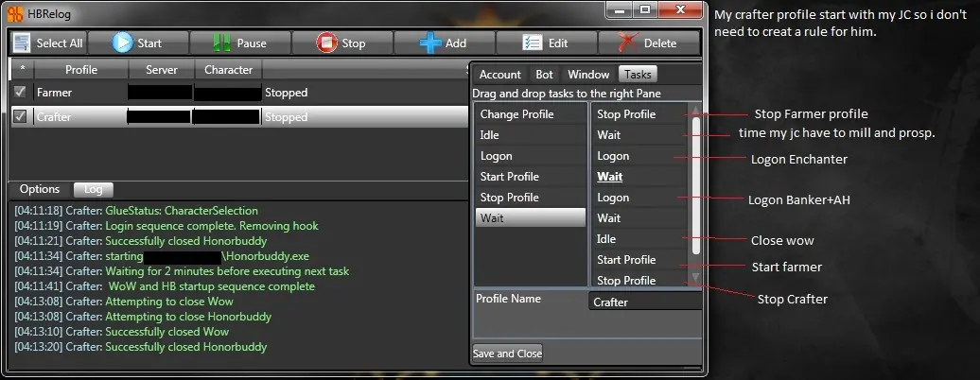Sort by the Character column header
Image resolution: width=980 pixels, height=380 pixels.
228,70
